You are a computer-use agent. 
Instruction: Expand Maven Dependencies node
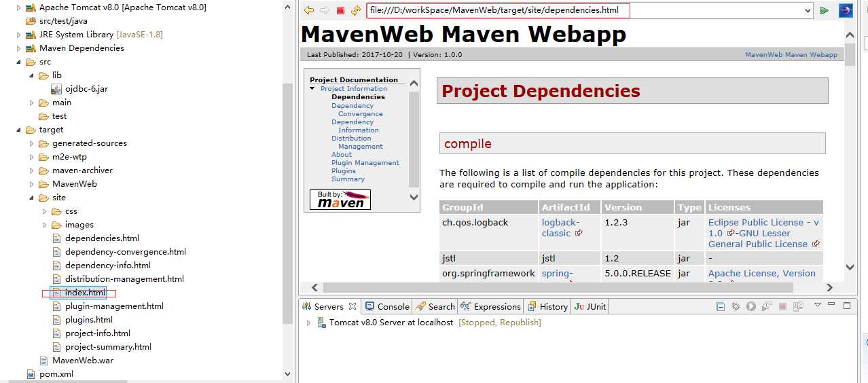[x=19, y=48]
